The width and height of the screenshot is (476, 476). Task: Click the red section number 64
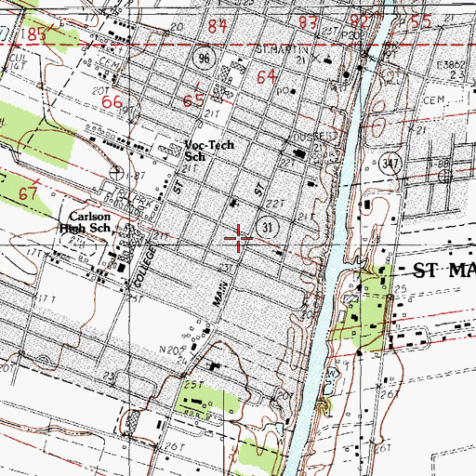(267, 76)
